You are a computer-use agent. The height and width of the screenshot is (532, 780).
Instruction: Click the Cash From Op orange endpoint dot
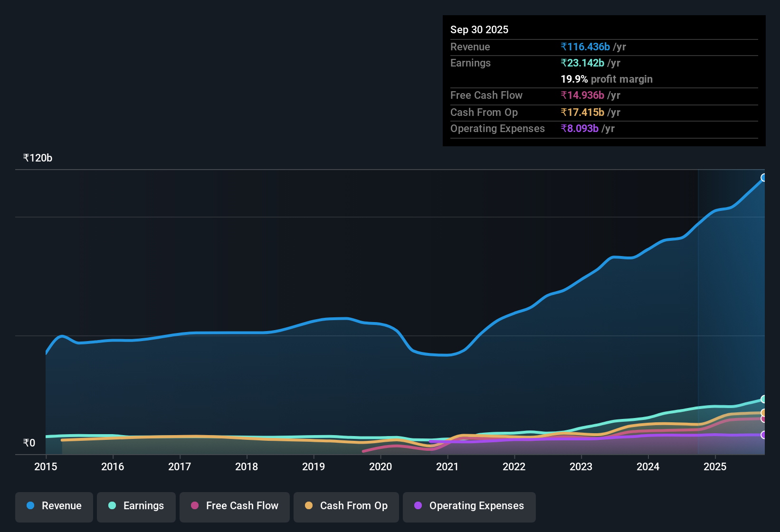coord(763,413)
